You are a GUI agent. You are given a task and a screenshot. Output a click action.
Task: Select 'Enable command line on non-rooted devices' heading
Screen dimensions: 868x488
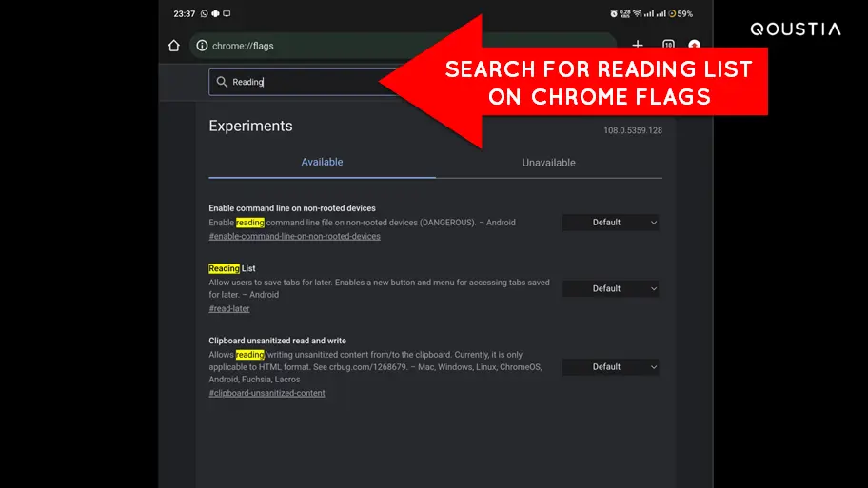(292, 208)
